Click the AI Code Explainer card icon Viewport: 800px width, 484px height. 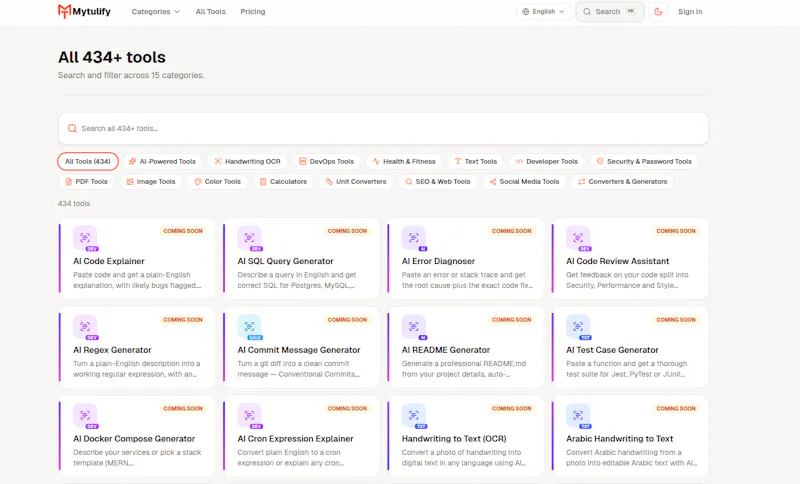[85, 238]
